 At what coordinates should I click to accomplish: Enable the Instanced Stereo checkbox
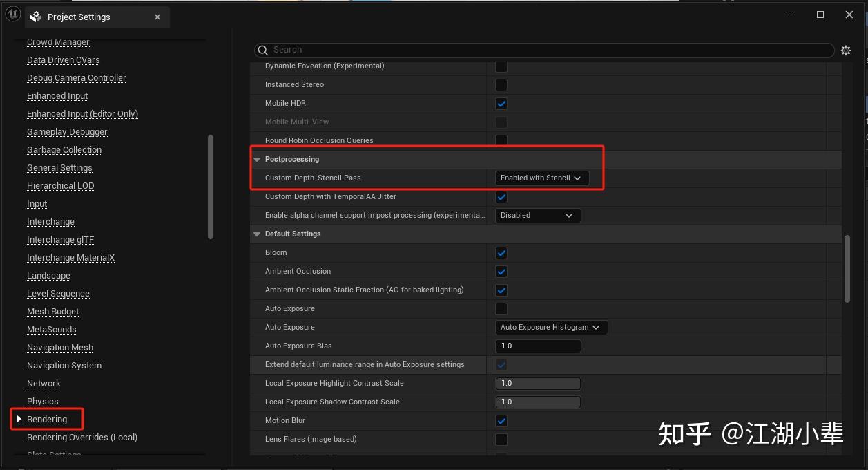pos(501,85)
